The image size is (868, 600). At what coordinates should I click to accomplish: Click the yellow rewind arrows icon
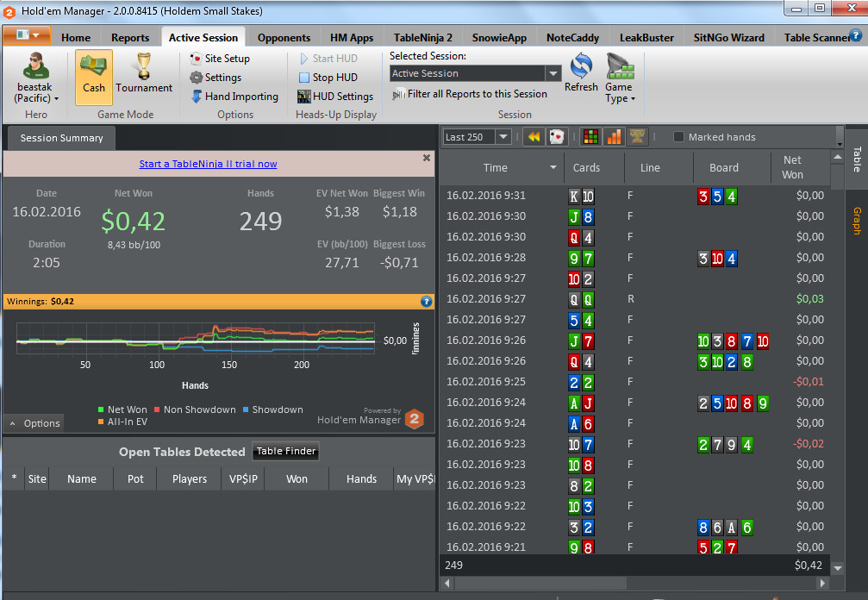coord(534,137)
